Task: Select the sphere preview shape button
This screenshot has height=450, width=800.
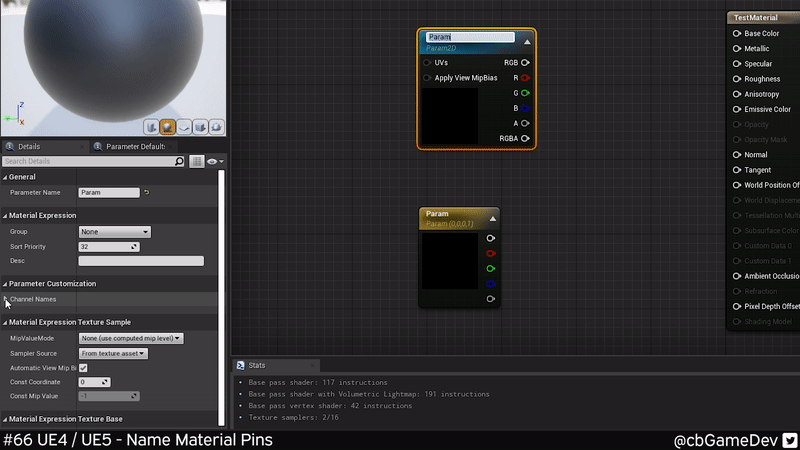Action: tap(168, 127)
